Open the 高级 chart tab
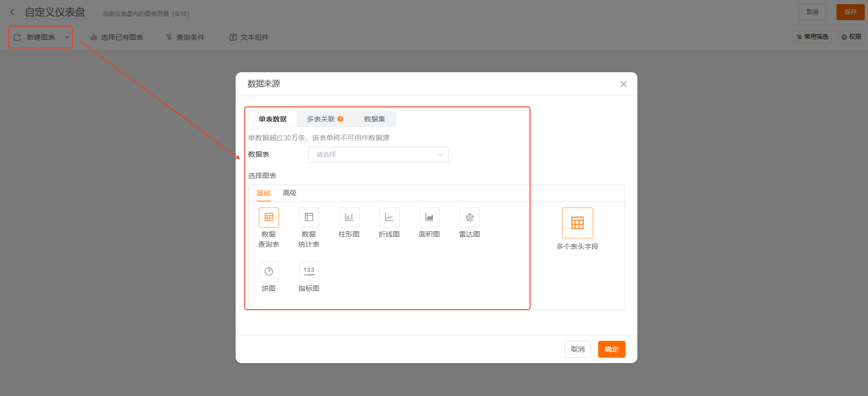The width and height of the screenshot is (868, 396). coord(289,193)
